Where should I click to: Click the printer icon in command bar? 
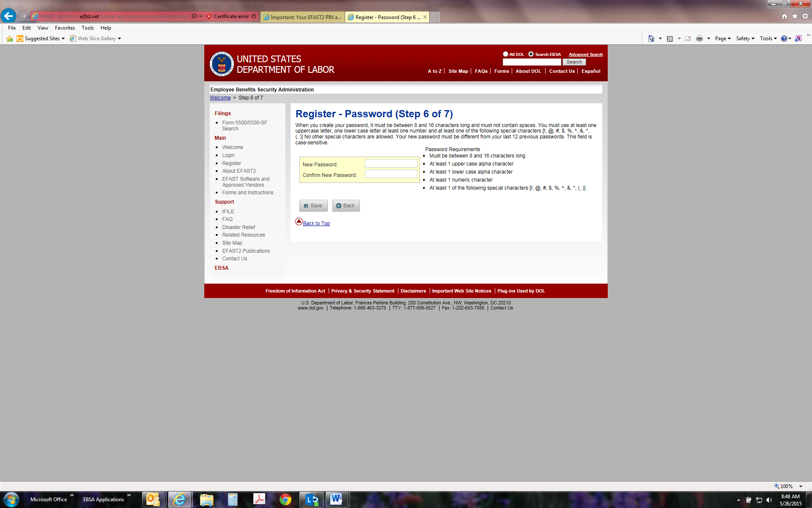699,39
